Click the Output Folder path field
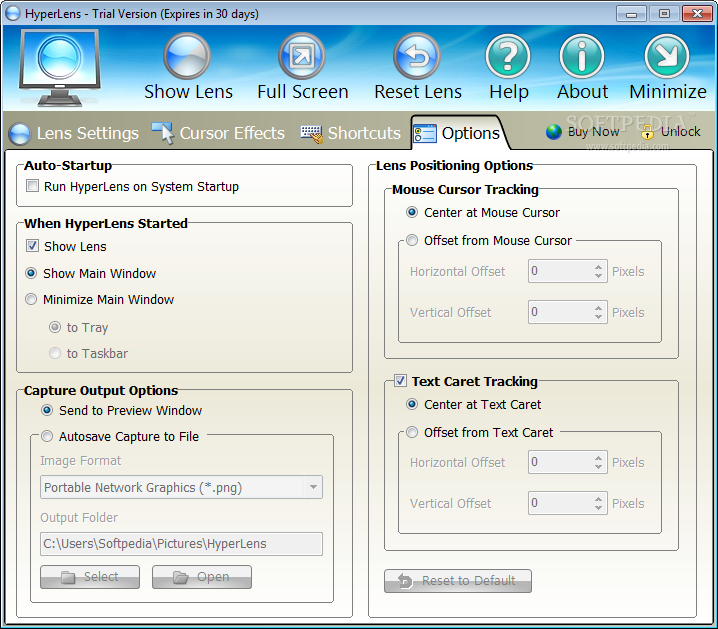 click(x=181, y=543)
